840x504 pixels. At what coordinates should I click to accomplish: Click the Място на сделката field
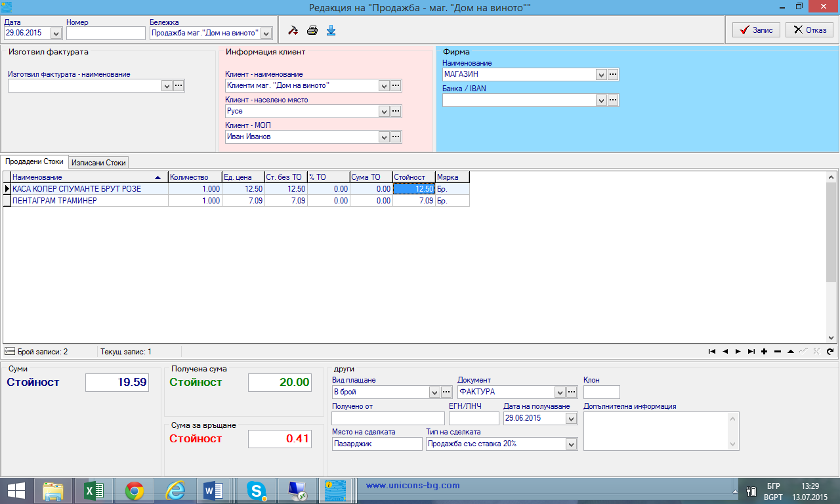[x=377, y=444]
